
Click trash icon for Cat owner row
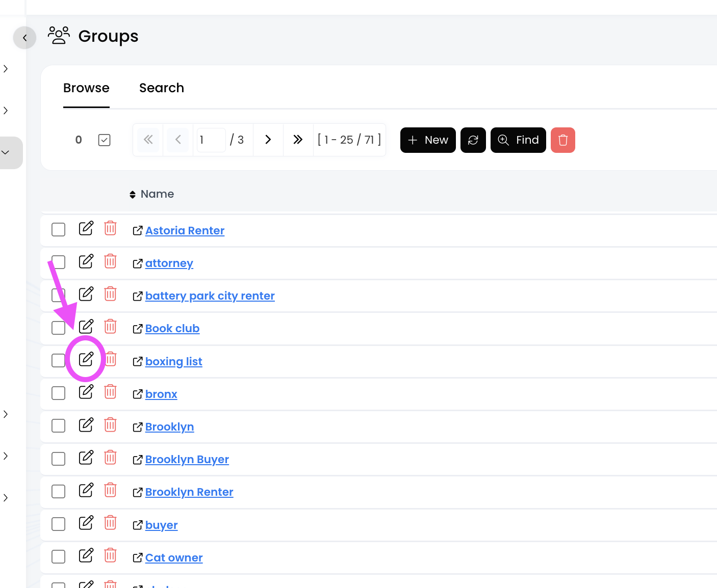click(x=110, y=555)
